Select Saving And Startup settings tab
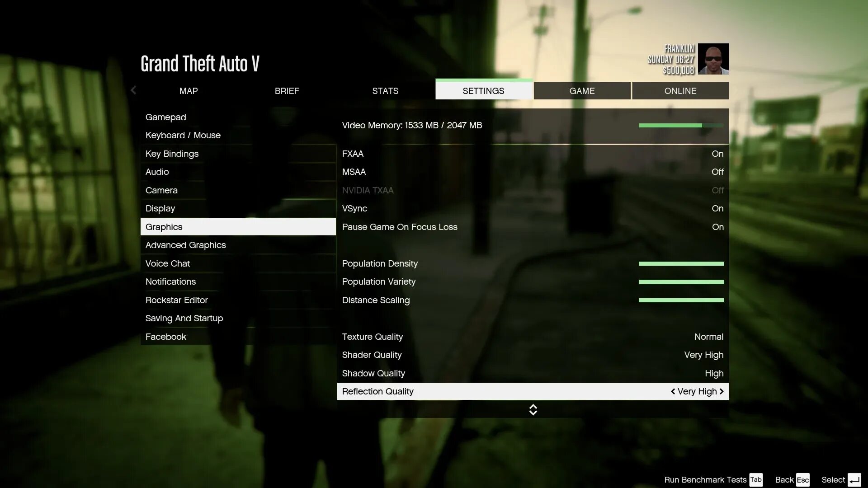This screenshot has height=488, width=868. point(184,318)
